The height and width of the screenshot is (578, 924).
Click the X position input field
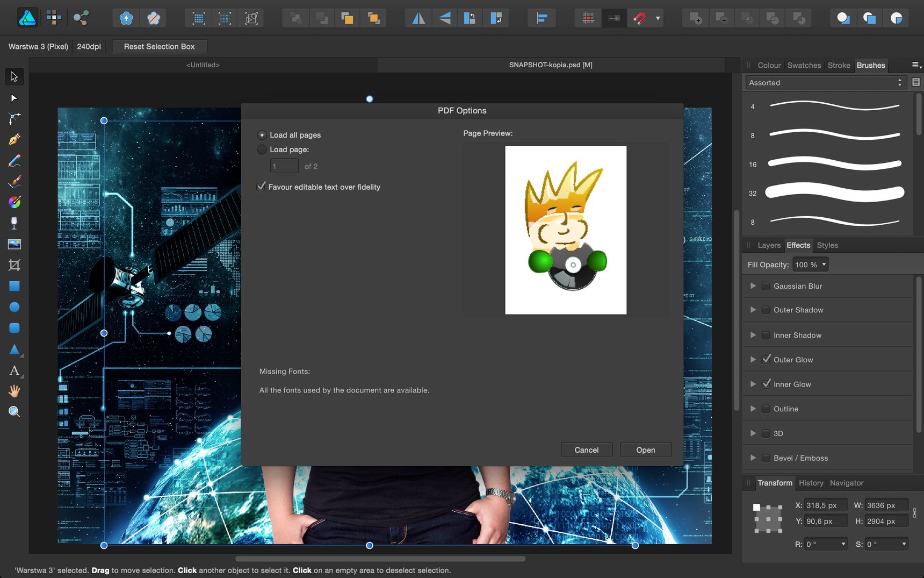826,505
